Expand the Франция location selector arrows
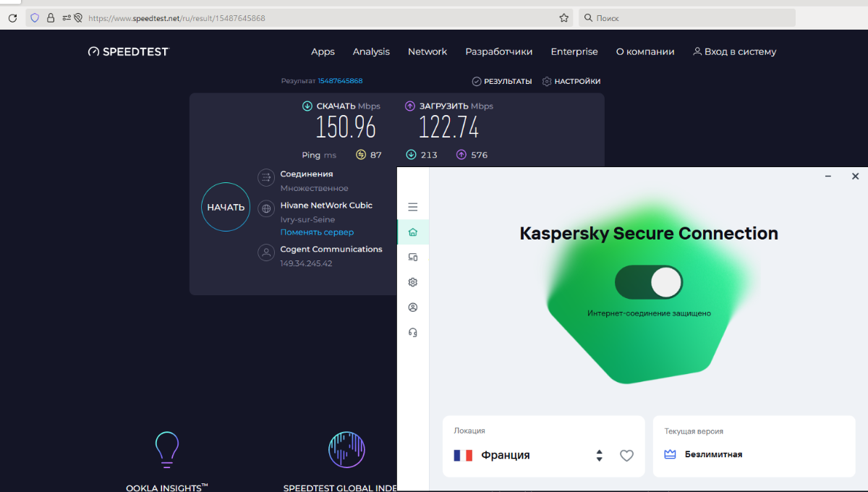 point(599,455)
